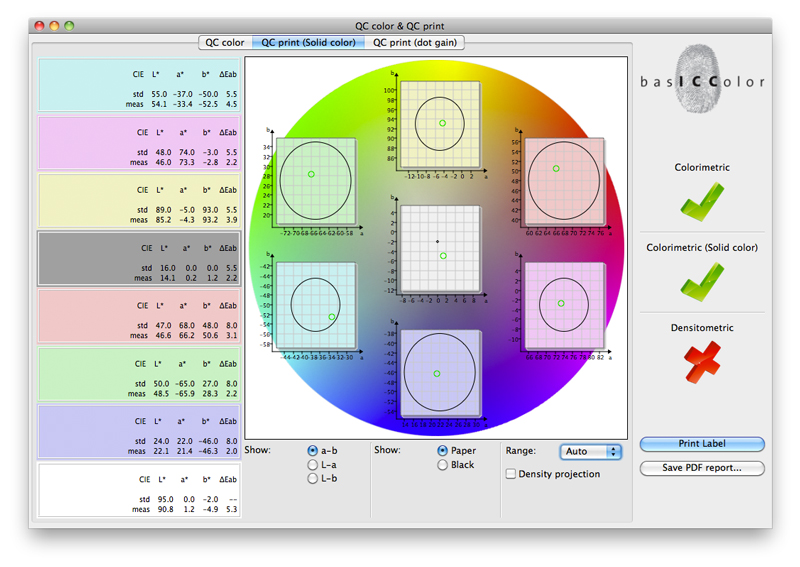This screenshot has height=567, width=800.
Task: Click the Densitometric red cross icon
Action: coord(702,362)
